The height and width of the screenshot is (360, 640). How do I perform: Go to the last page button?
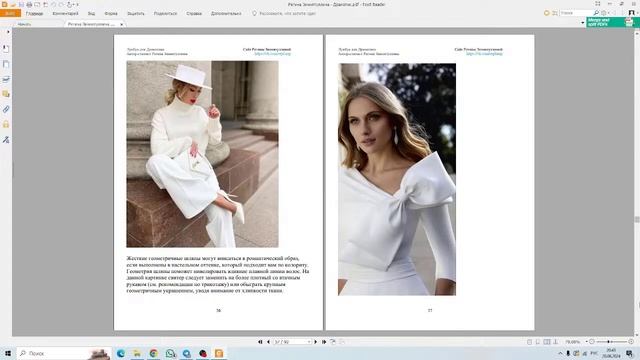pos(324,342)
